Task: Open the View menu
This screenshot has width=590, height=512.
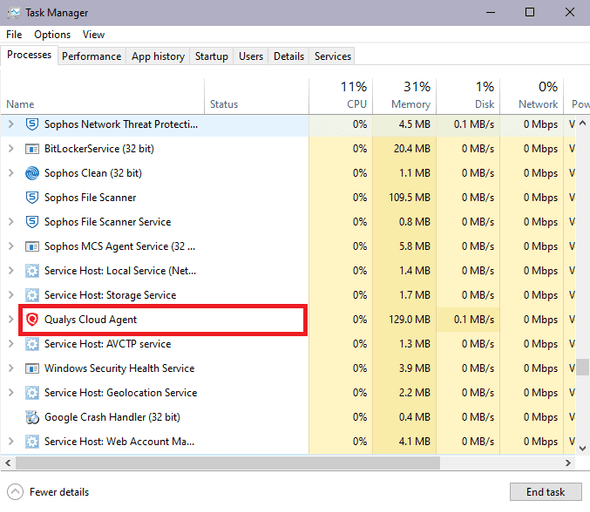Action: [x=93, y=35]
